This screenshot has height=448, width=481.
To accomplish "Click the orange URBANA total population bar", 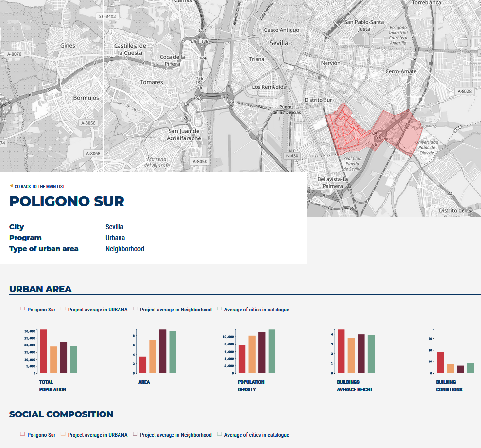I will [53, 360].
